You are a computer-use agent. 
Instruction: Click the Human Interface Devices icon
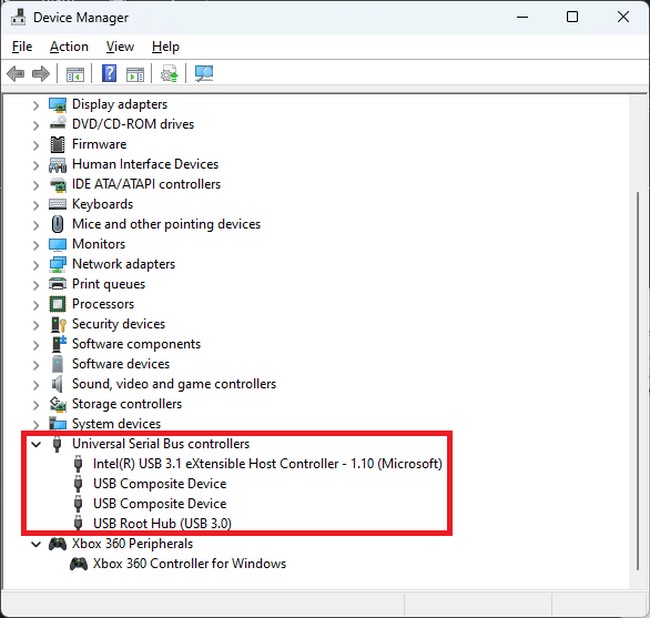(x=57, y=165)
